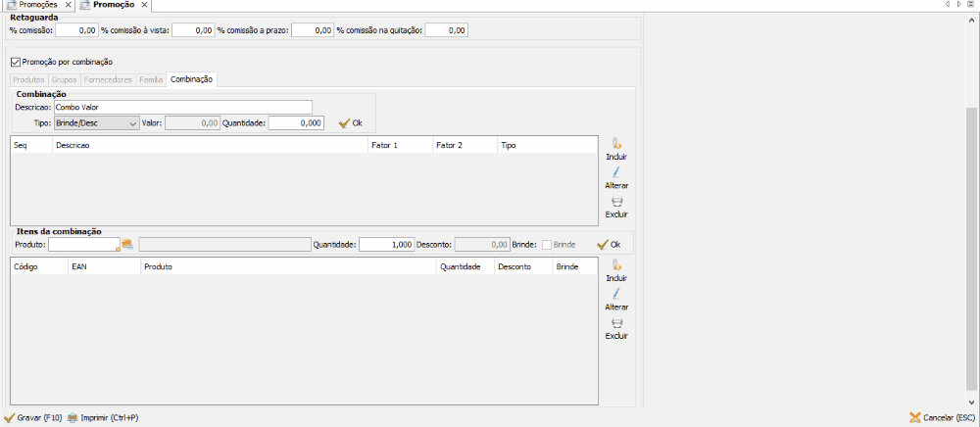Screen dimensions: 980x427
Task: Click Incluir icon beside items table
Action: [616, 265]
